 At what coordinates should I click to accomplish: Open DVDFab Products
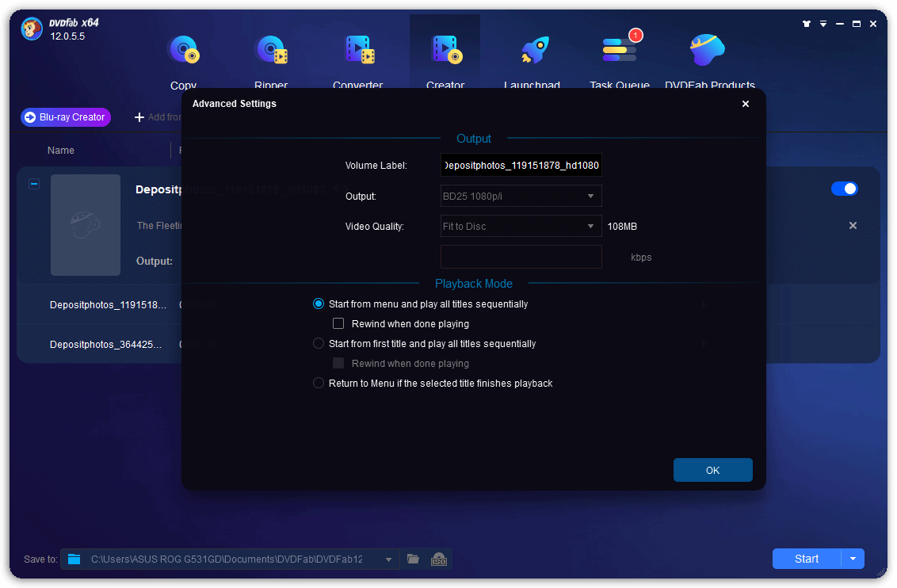pyautogui.click(x=710, y=59)
